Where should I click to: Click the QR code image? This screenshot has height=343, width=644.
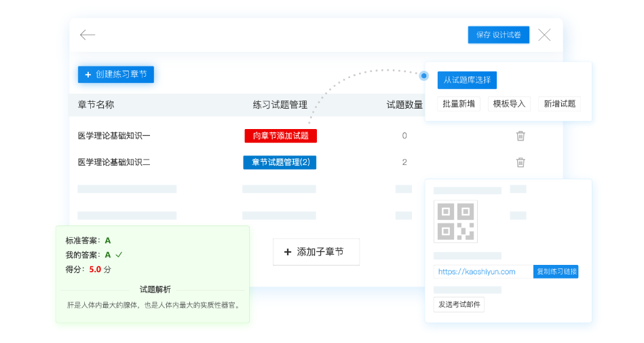click(455, 221)
